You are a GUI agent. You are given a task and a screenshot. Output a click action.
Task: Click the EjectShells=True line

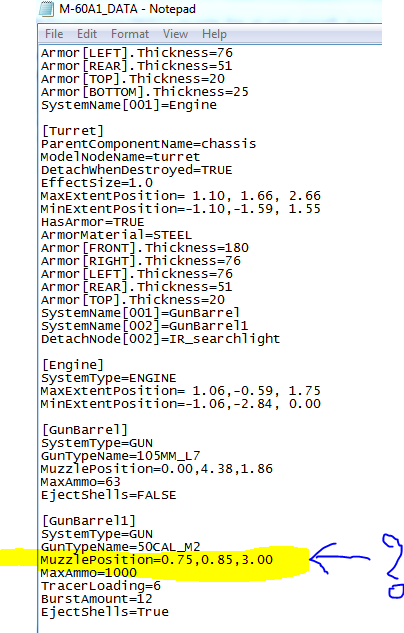(105, 612)
